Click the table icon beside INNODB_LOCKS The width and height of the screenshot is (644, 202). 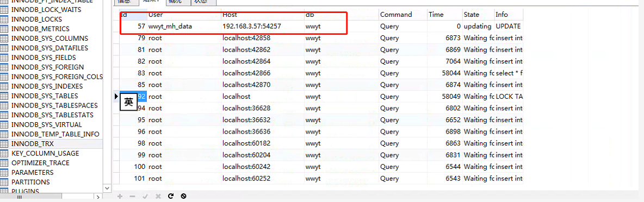pos(4,19)
